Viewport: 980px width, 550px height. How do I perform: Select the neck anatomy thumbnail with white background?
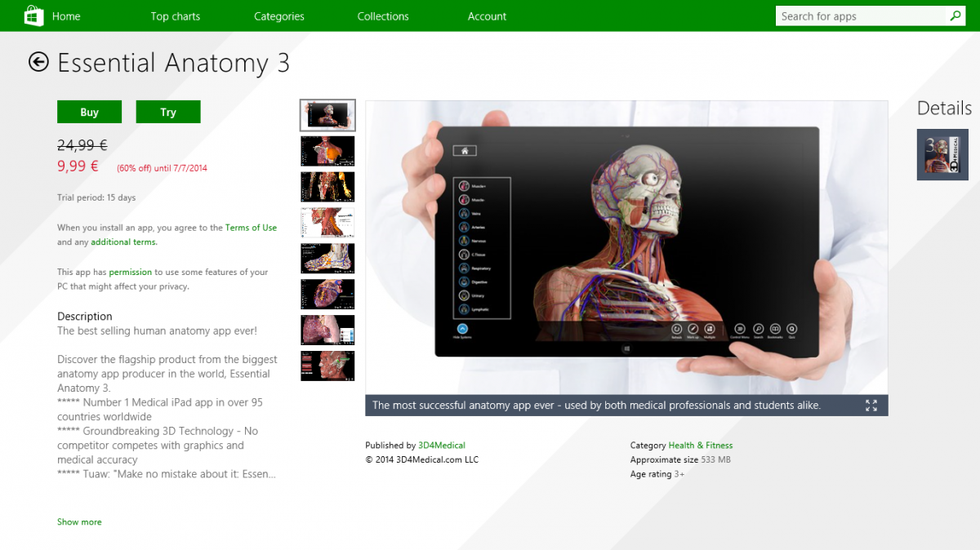(x=327, y=223)
